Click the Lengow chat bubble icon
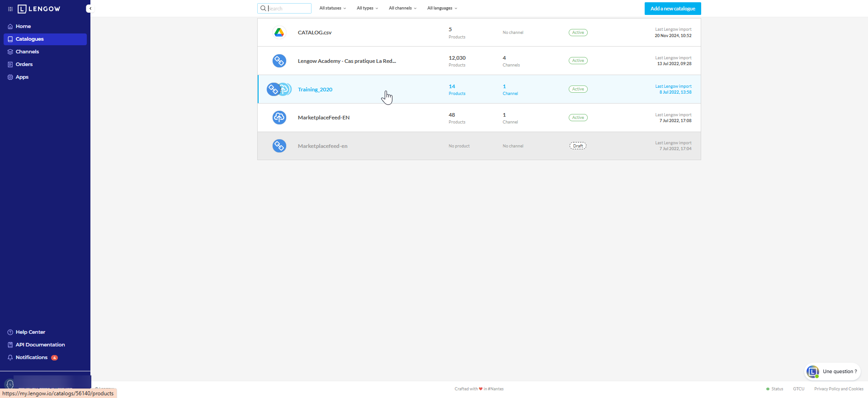Viewport: 868px width, 398px height. click(x=813, y=372)
